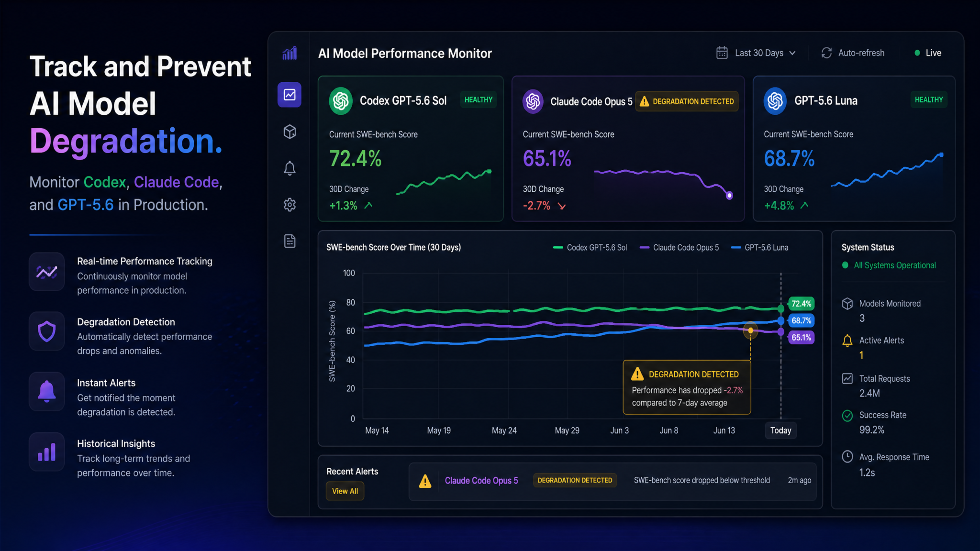
Task: Toggle the Auto-refresh control
Action: pyautogui.click(x=853, y=53)
